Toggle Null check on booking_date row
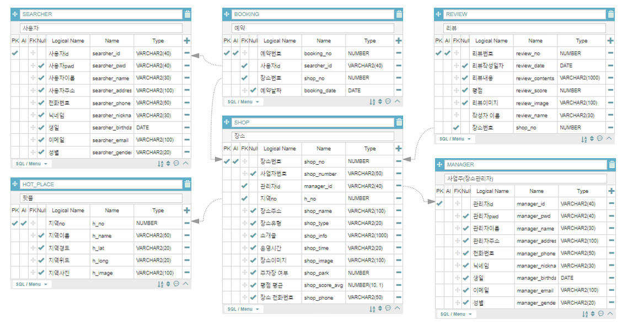 tap(253, 90)
